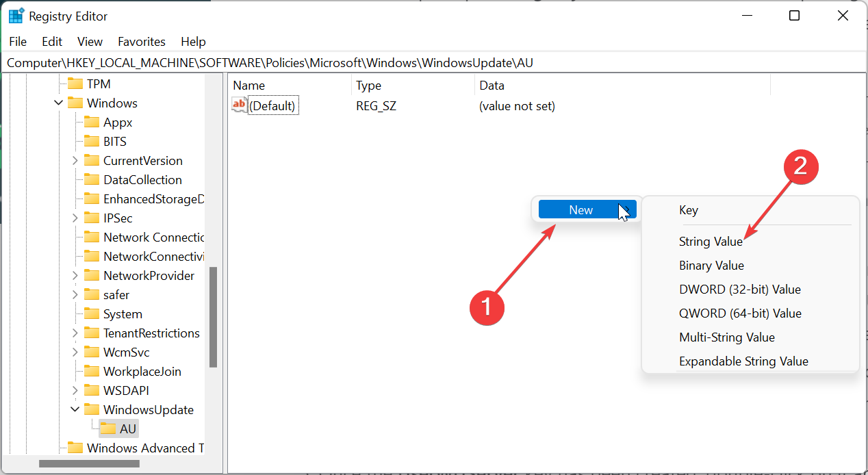868x475 pixels.
Task: Open the Edit menu
Action: coord(52,42)
